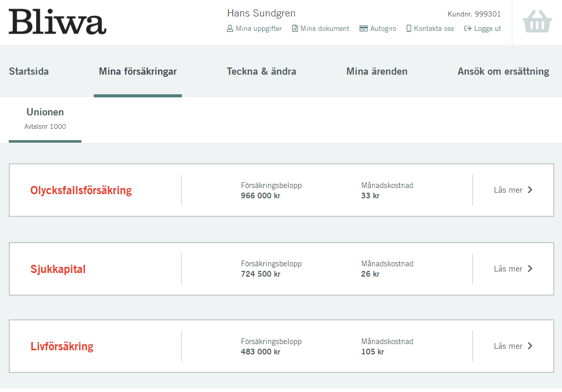Click Försäkringsbelopp label in Livförsäkring card
Image resolution: width=562 pixels, height=392 pixels.
click(271, 342)
